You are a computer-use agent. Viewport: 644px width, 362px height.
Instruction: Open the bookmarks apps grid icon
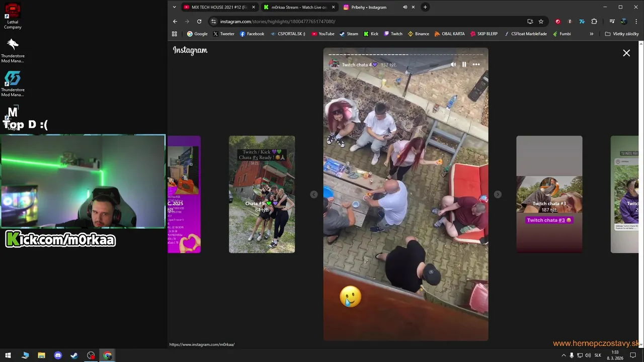coord(175,34)
